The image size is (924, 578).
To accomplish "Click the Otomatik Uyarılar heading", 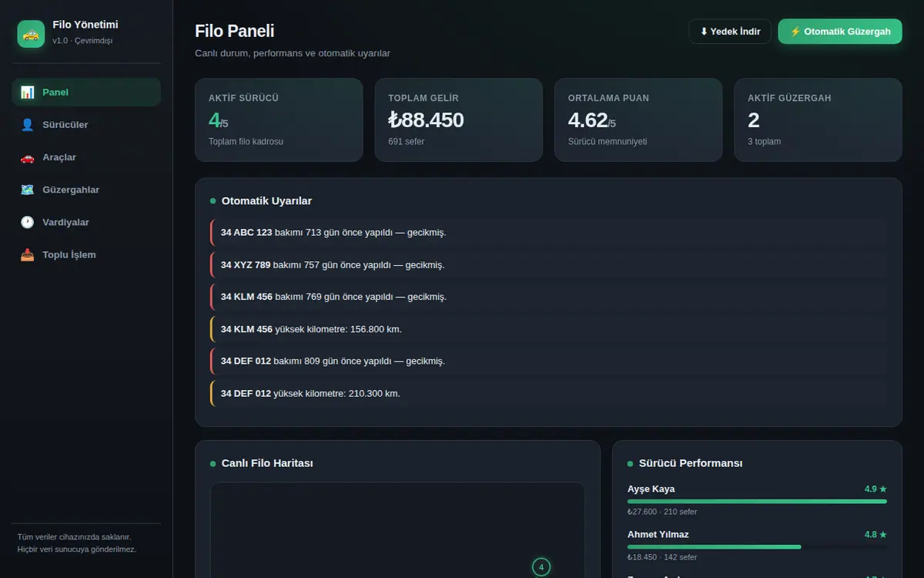I will click(266, 201).
